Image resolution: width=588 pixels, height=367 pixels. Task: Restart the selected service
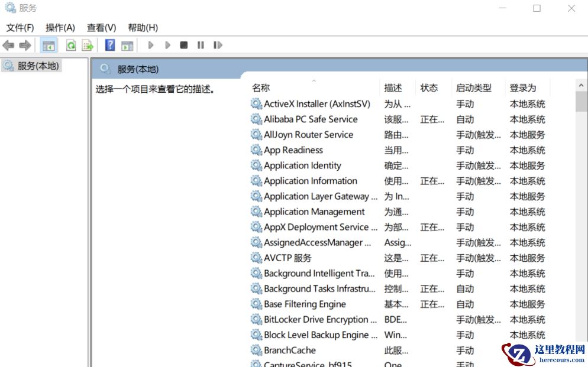[217, 45]
